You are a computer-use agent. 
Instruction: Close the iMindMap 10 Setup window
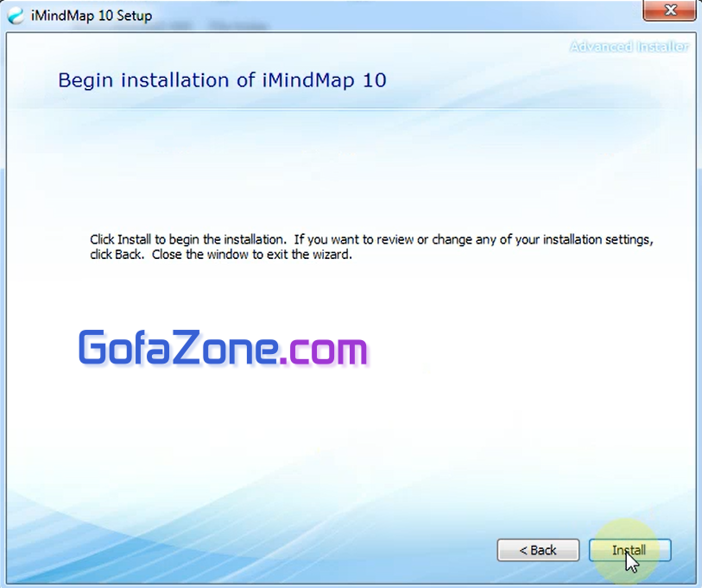coord(670,10)
